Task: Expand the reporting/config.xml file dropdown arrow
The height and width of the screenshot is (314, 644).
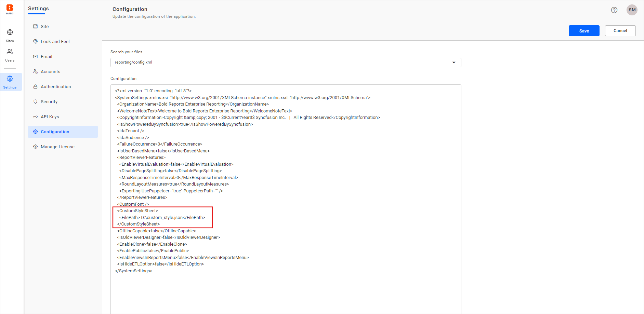Action: 454,63
